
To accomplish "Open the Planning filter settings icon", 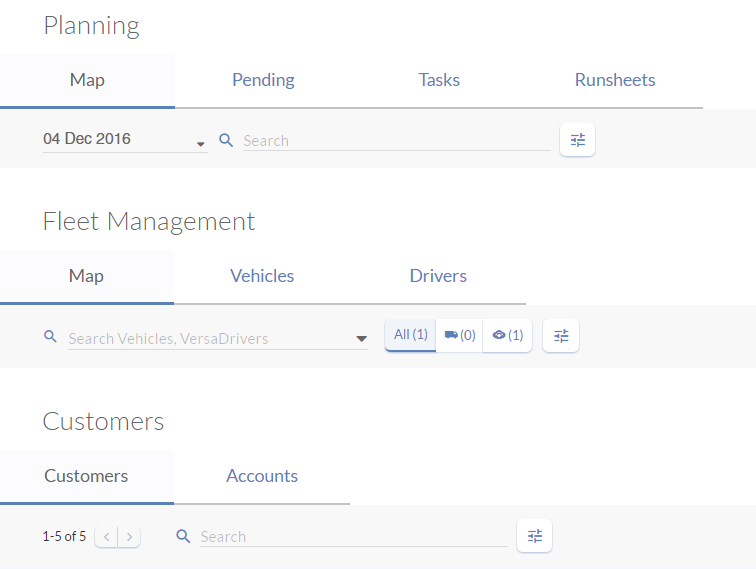I will pyautogui.click(x=577, y=140).
